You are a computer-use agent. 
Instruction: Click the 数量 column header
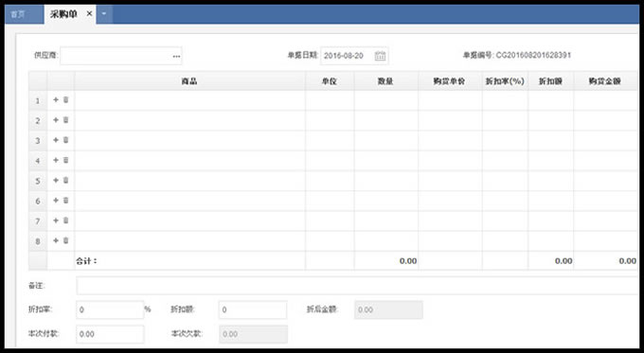point(385,81)
